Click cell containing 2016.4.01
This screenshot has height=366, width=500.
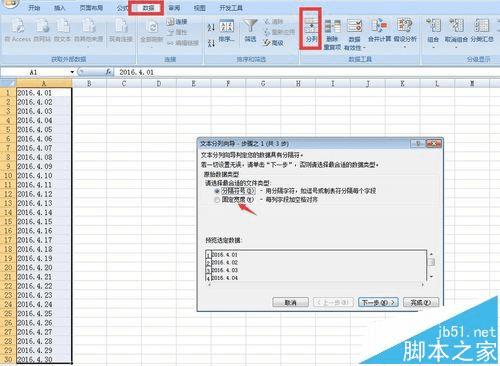pyautogui.click(x=44, y=93)
